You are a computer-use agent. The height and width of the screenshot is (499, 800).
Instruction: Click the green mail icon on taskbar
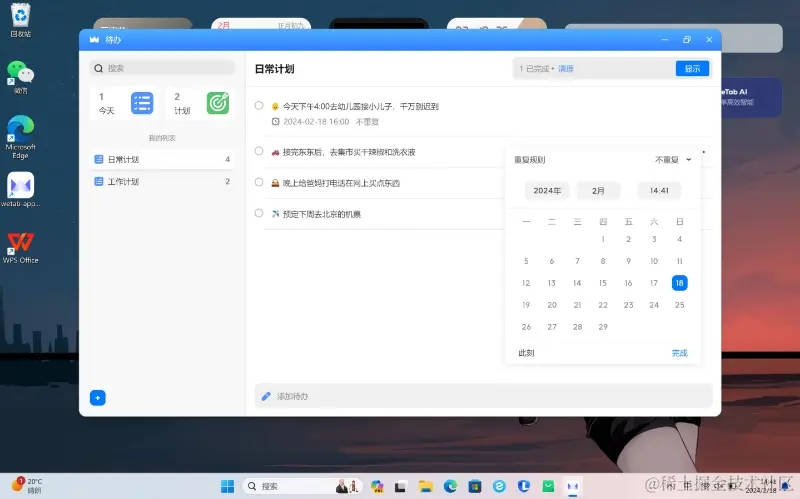[x=548, y=486]
